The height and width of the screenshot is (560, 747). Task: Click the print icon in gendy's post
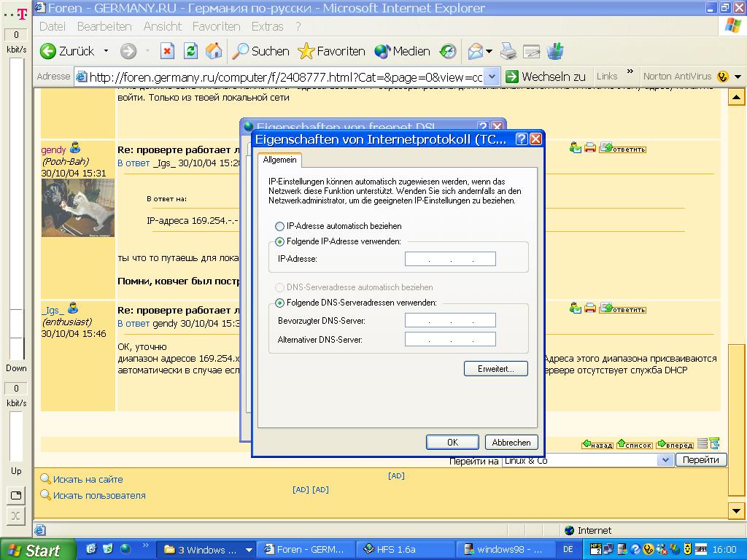click(589, 147)
